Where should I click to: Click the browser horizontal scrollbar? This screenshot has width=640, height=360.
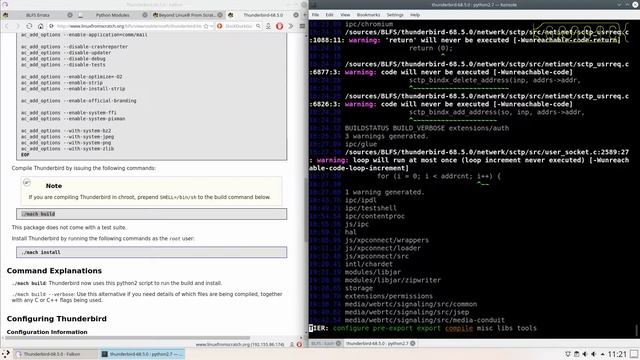pos(127,338)
